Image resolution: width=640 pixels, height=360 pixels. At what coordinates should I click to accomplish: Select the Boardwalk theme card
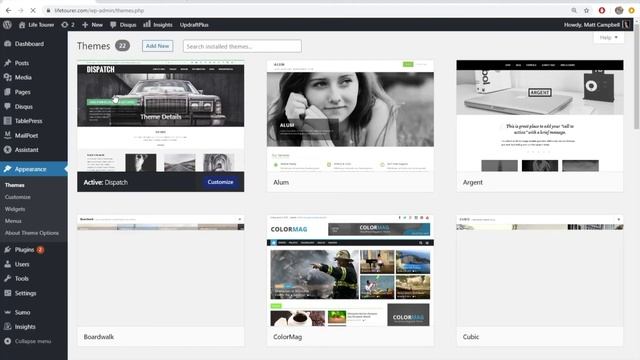pos(161,280)
